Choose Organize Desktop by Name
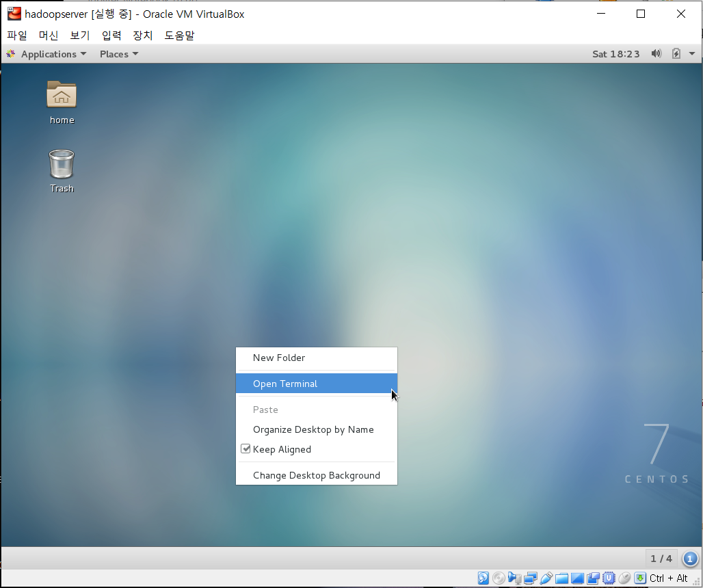This screenshot has height=588, width=703. [x=317, y=429]
